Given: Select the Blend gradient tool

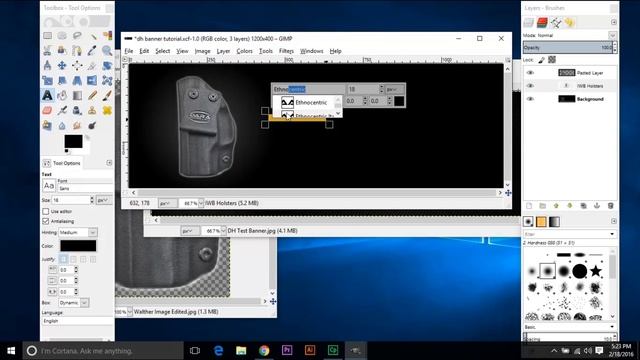Looking at the screenshot, I should click(77, 95).
